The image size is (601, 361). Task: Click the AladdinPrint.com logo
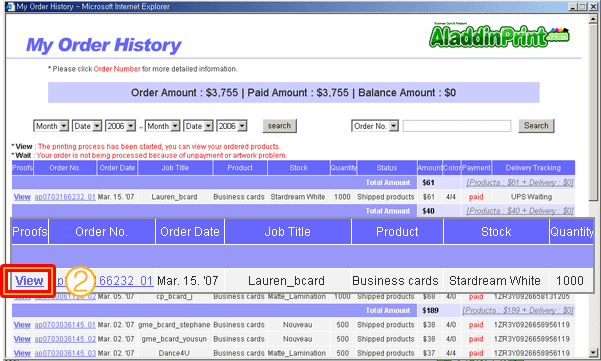[x=499, y=36]
